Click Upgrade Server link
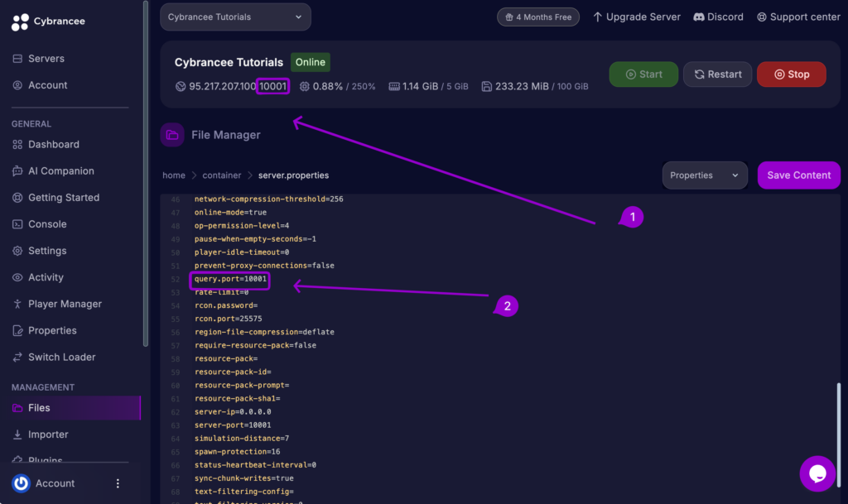Image resolution: width=848 pixels, height=504 pixels. 637,17
